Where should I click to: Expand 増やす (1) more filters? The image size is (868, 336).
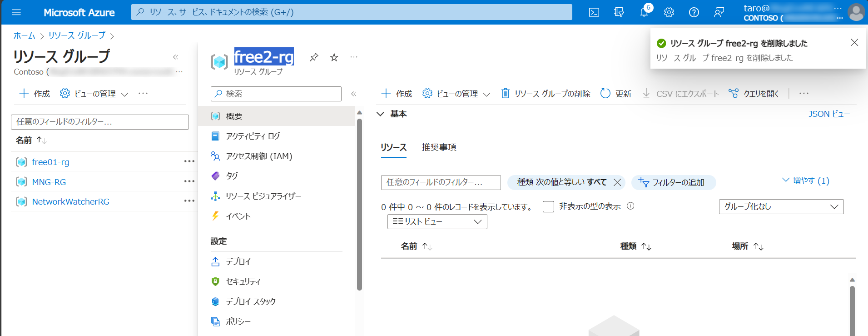click(x=806, y=181)
